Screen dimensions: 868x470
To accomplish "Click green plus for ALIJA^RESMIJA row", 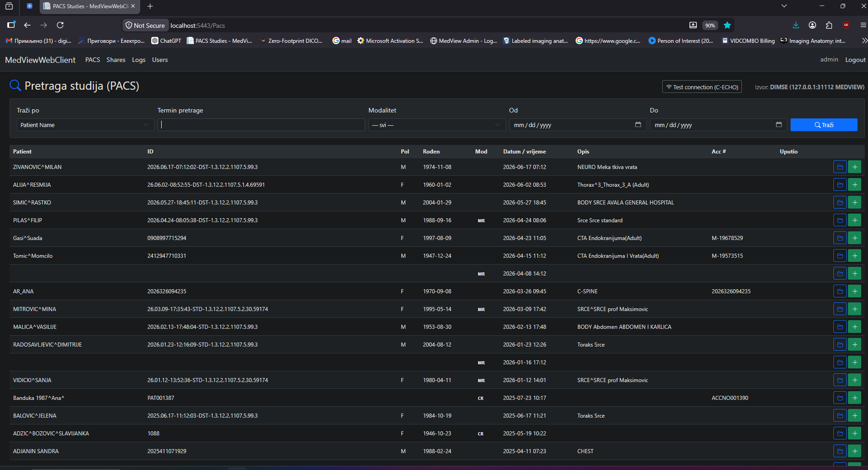I will coord(855,185).
